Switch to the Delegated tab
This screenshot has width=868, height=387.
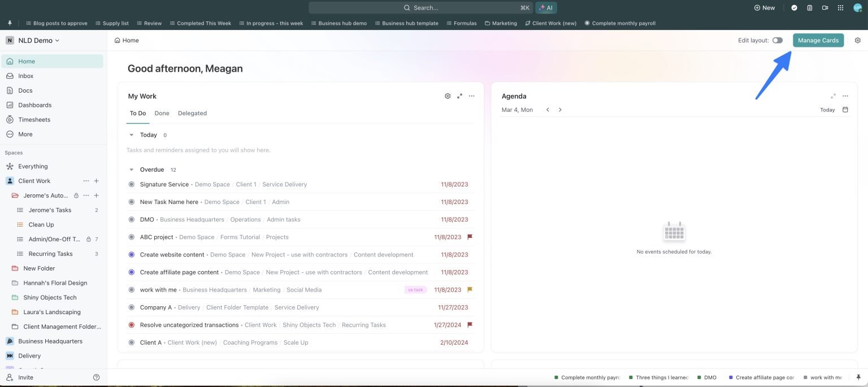coord(192,113)
